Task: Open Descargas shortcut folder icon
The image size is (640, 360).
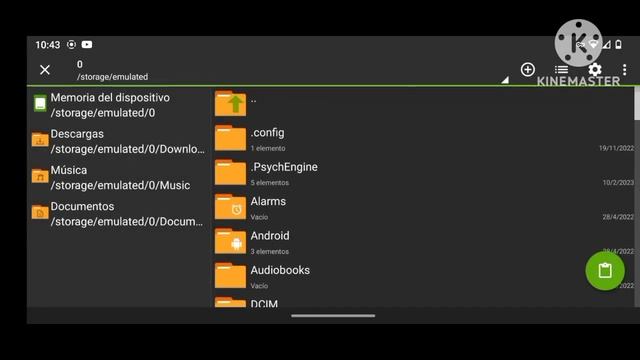Action: pos(40,139)
